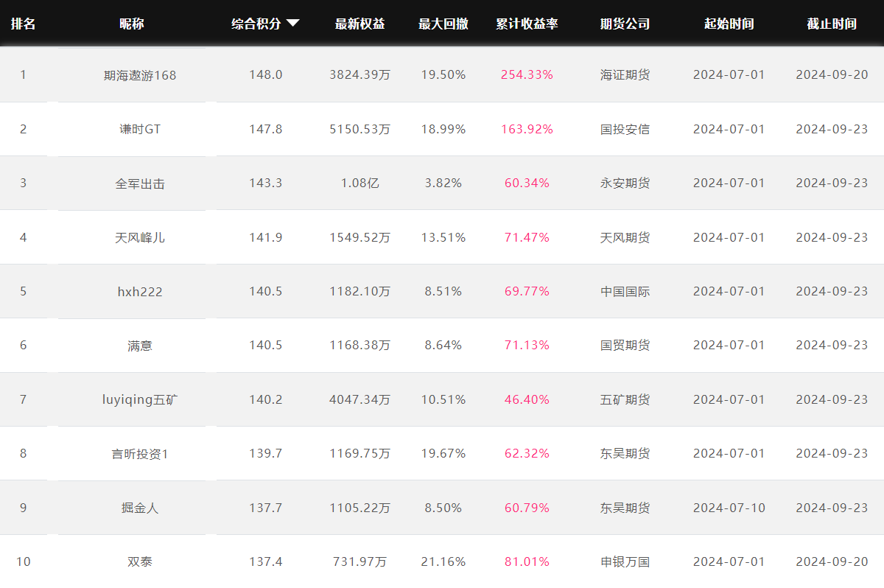Click company 国贸期货
Viewport: 884px width, 588px height.
[625, 346]
